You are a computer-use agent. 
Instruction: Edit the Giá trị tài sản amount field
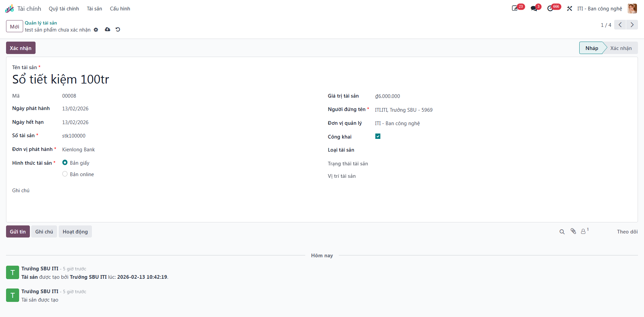pyautogui.click(x=503, y=96)
